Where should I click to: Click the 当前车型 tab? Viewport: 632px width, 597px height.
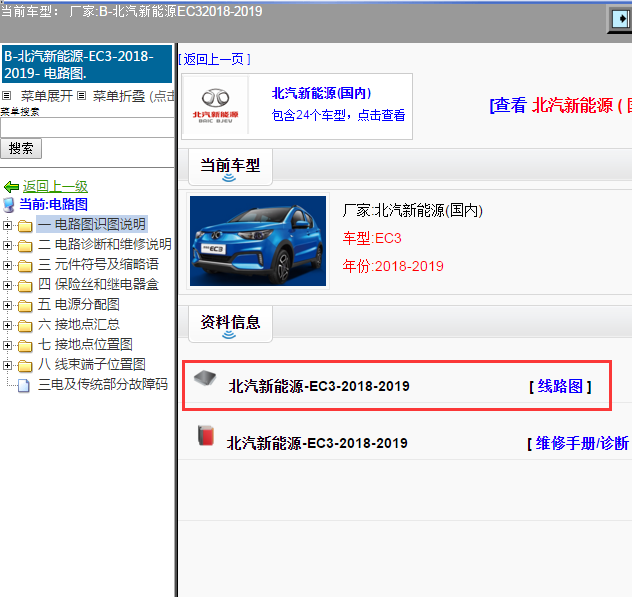(x=230, y=167)
